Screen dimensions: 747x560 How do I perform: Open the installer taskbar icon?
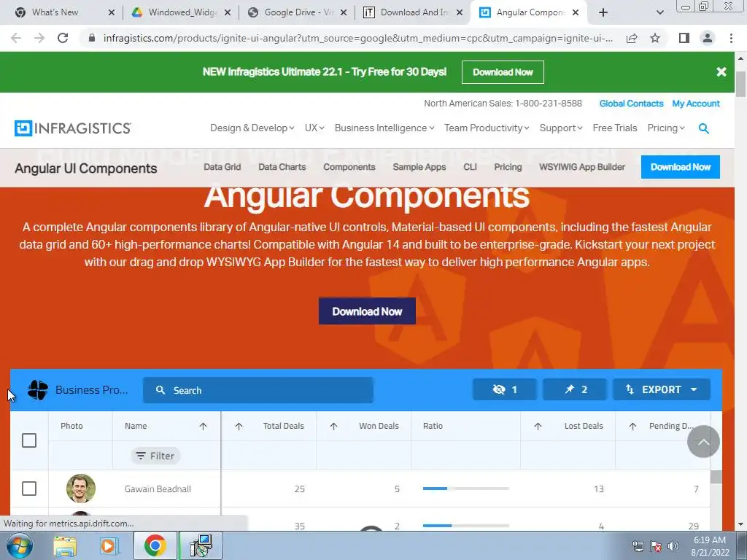click(x=201, y=545)
